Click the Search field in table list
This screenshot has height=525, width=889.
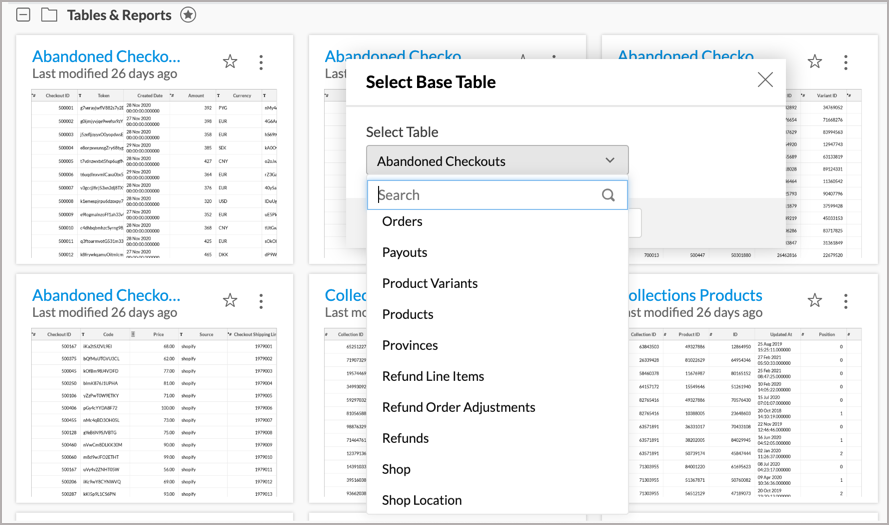485,195
